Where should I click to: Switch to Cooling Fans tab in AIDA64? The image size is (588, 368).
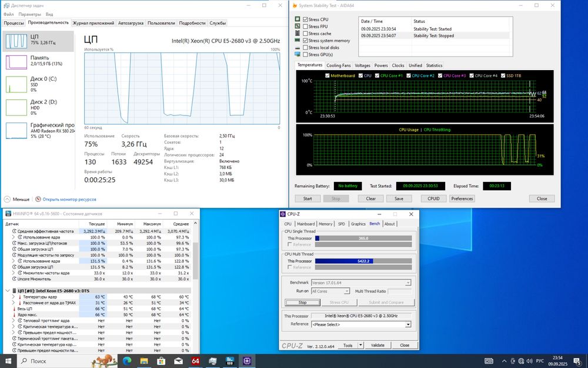click(x=338, y=65)
